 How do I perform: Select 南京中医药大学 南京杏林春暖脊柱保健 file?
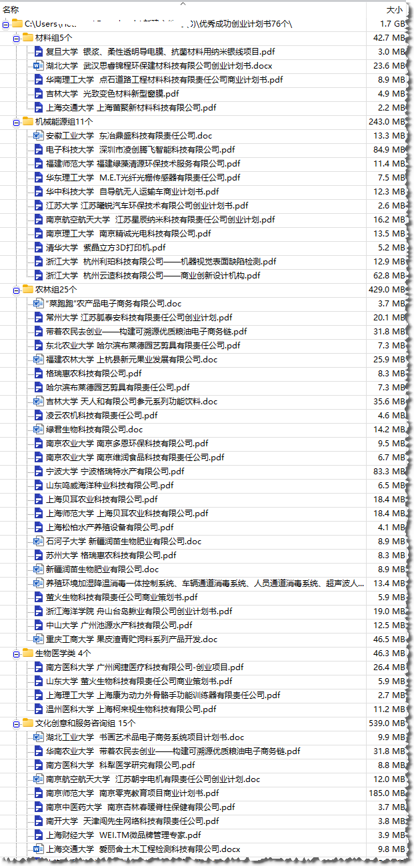click(140, 807)
